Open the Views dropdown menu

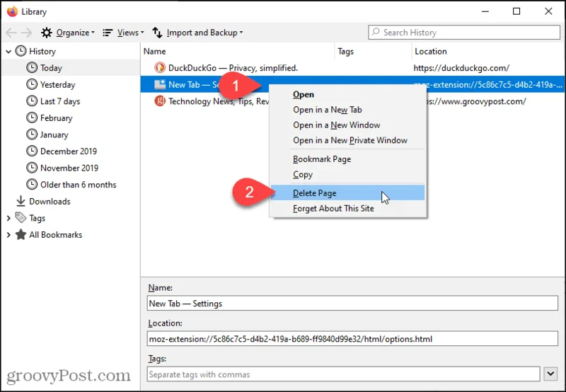point(123,33)
